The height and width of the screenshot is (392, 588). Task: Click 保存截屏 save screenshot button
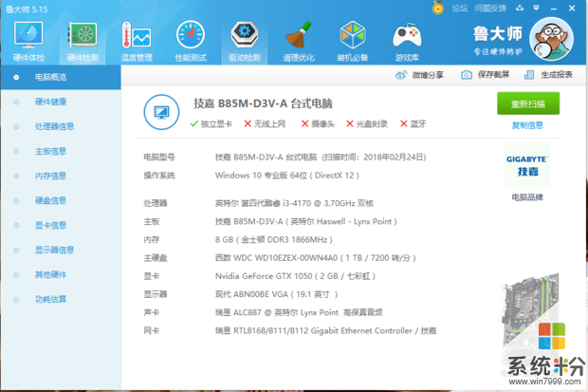click(485, 75)
